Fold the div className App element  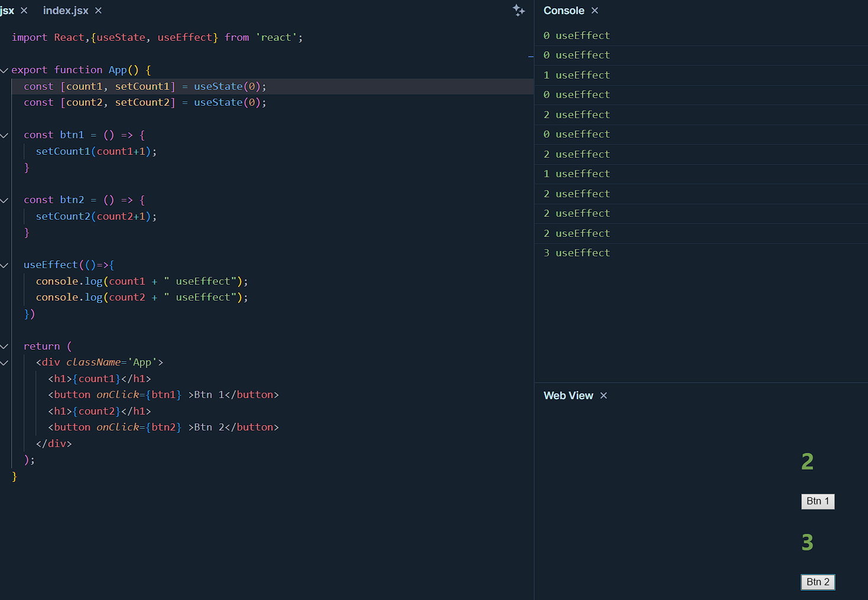(5, 363)
